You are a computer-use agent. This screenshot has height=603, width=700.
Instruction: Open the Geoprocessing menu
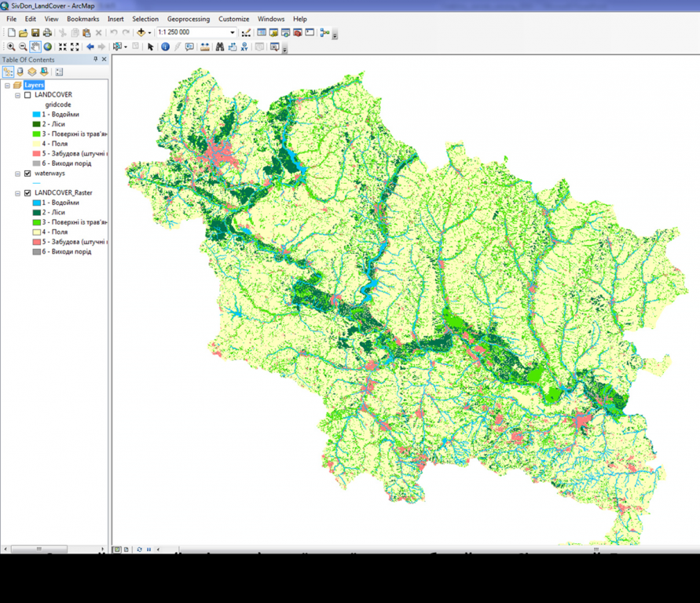pos(188,19)
